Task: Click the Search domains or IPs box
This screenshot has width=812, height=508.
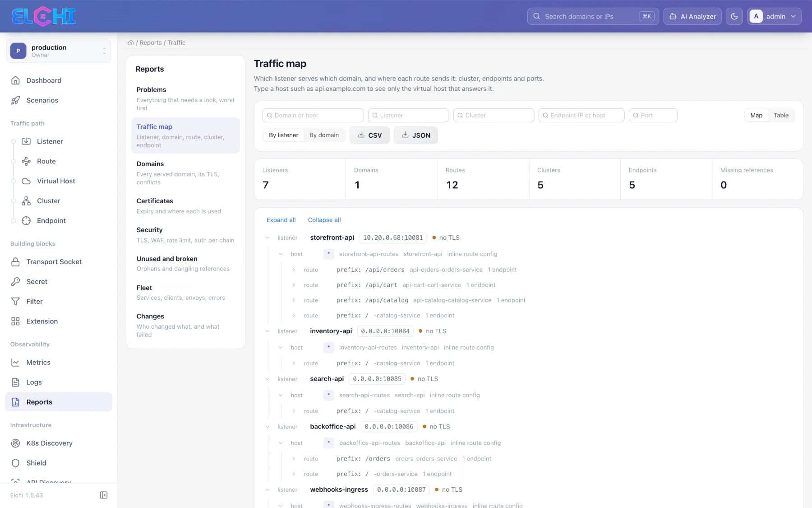Action: [x=593, y=16]
